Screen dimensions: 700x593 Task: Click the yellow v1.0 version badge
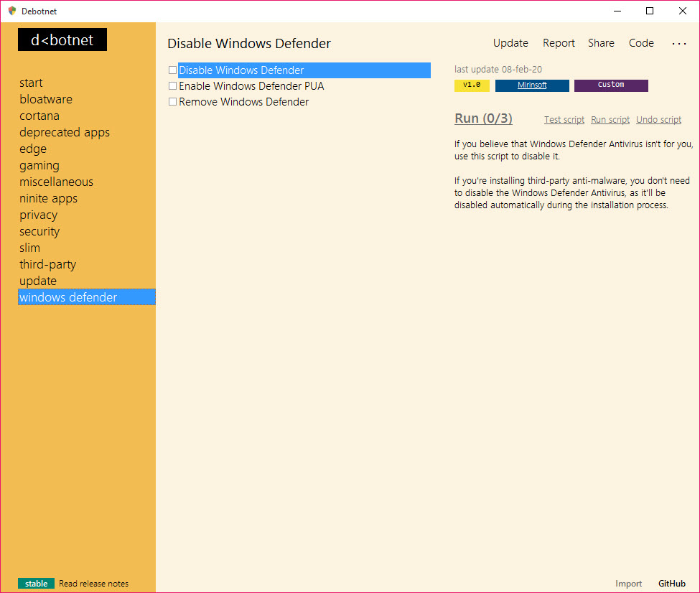472,85
